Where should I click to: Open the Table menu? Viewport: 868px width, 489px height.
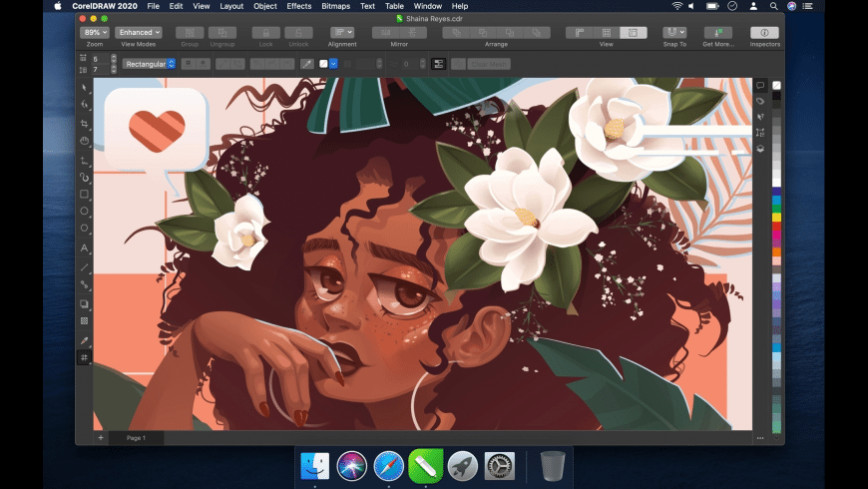[x=394, y=6]
